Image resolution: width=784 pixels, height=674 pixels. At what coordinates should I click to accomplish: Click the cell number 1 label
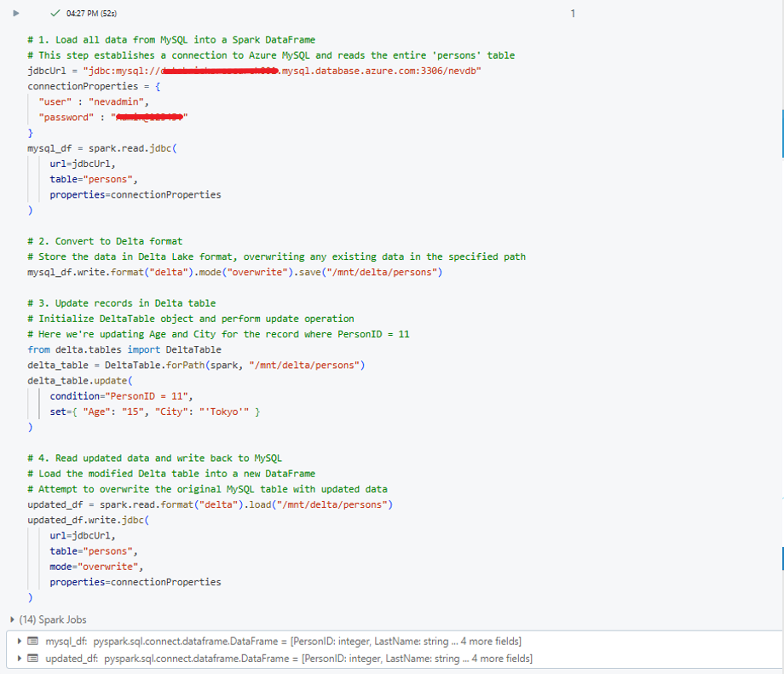[x=573, y=14]
